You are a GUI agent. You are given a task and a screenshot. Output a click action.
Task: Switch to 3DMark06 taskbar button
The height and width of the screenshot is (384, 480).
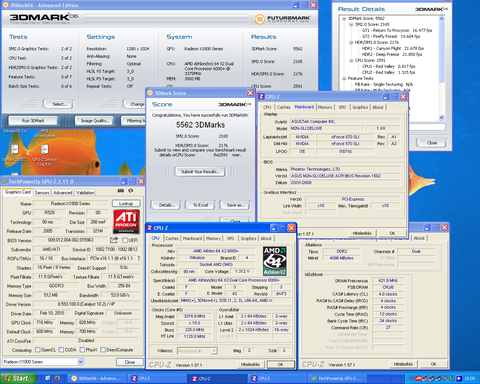point(97,378)
